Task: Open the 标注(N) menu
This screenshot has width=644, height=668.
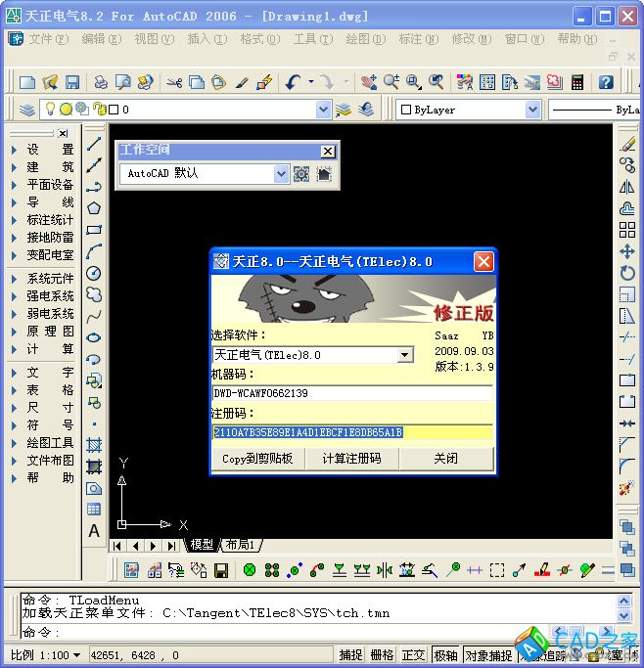Action: 419,39
